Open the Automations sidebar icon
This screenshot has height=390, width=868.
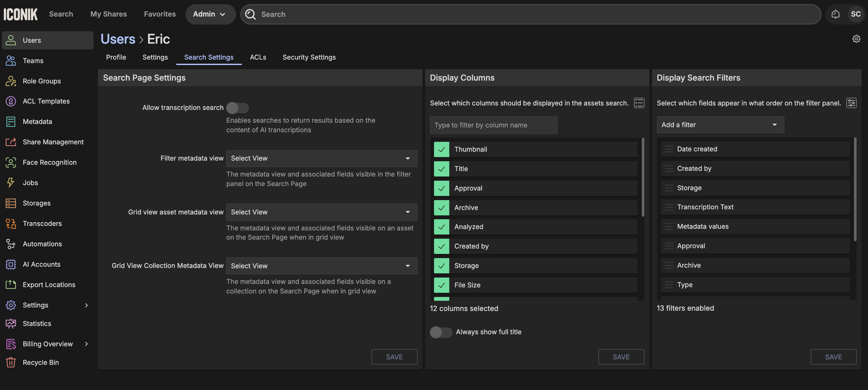pos(10,244)
